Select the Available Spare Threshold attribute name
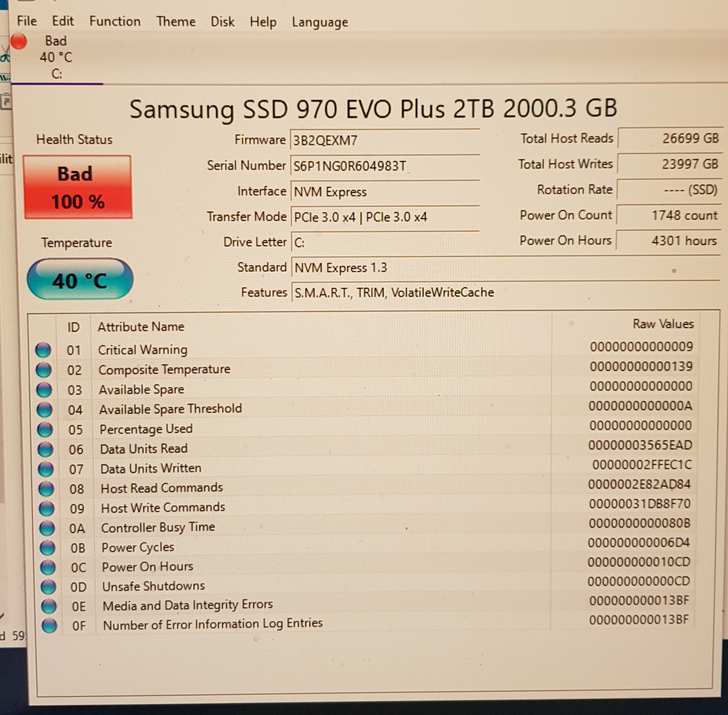 171,409
